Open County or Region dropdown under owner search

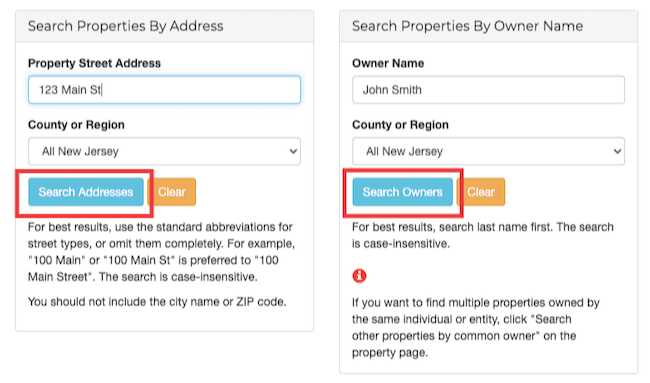point(488,151)
